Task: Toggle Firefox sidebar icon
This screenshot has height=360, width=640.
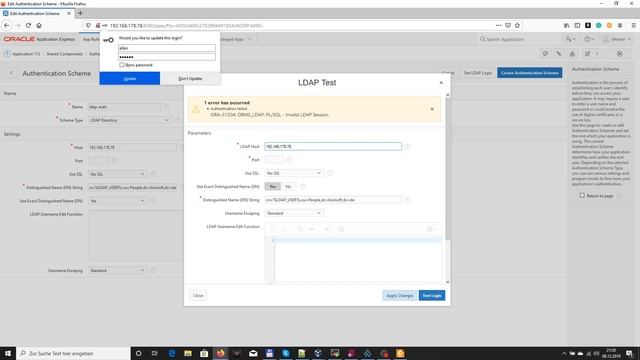Action: [577, 25]
